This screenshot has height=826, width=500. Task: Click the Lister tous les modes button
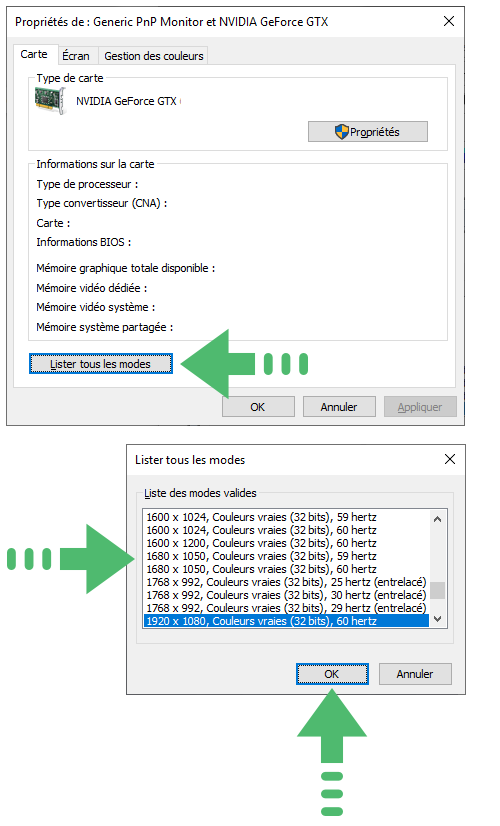point(101,364)
